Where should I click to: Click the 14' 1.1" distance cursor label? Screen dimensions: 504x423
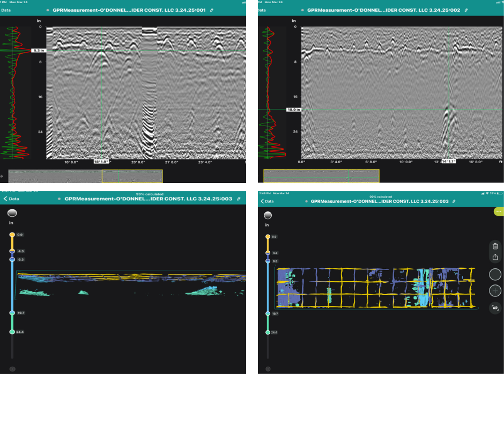[x=449, y=161]
